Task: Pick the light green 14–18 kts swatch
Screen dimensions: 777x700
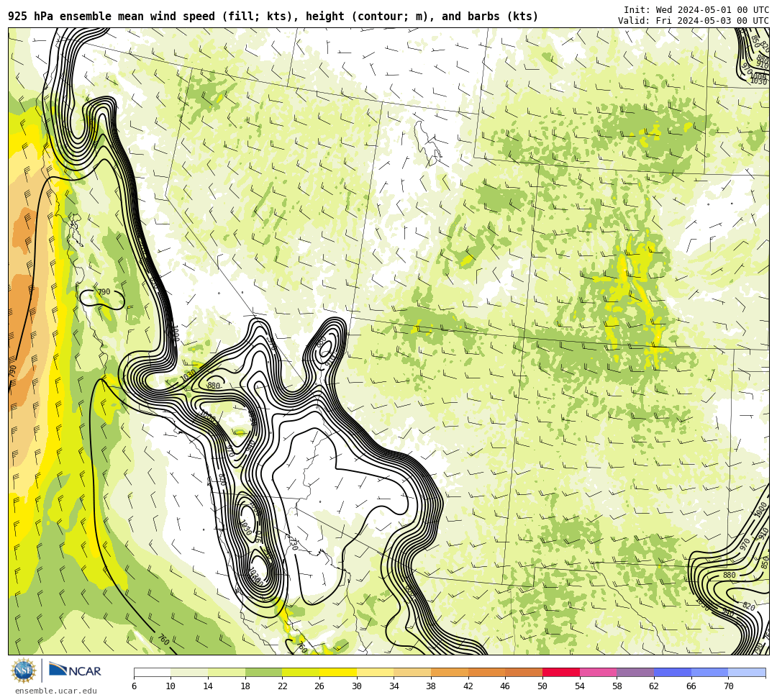Action: point(227,672)
